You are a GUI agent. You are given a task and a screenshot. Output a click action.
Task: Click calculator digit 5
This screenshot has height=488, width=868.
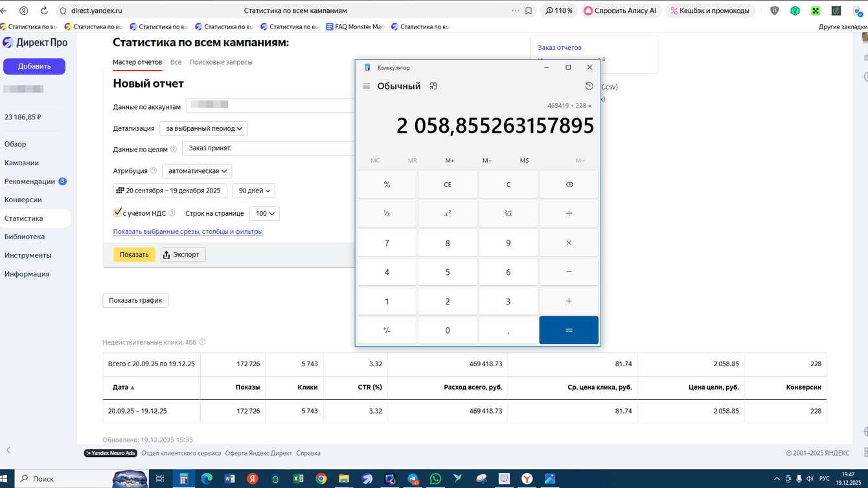pos(448,272)
